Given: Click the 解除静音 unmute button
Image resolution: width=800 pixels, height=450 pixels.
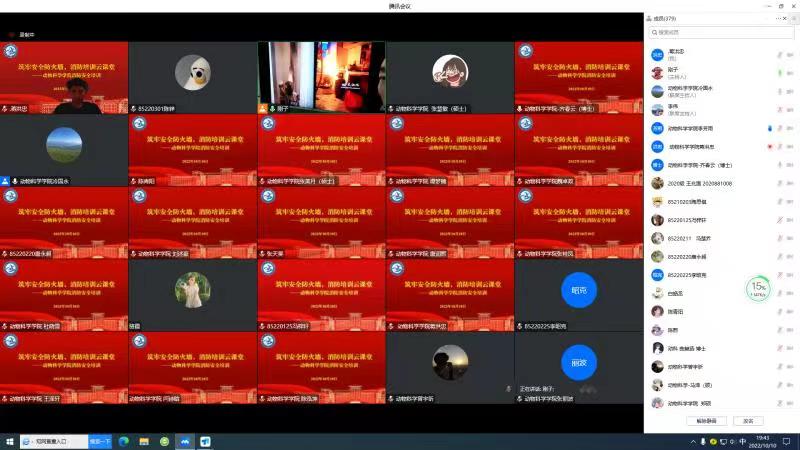Looking at the screenshot, I should tap(705, 421).
